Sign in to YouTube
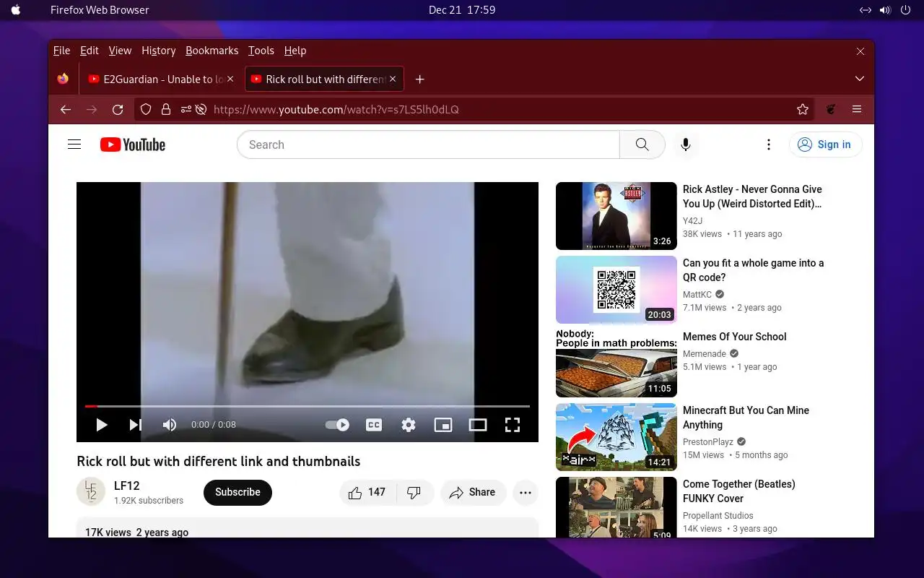The width and height of the screenshot is (924, 578). (x=825, y=144)
